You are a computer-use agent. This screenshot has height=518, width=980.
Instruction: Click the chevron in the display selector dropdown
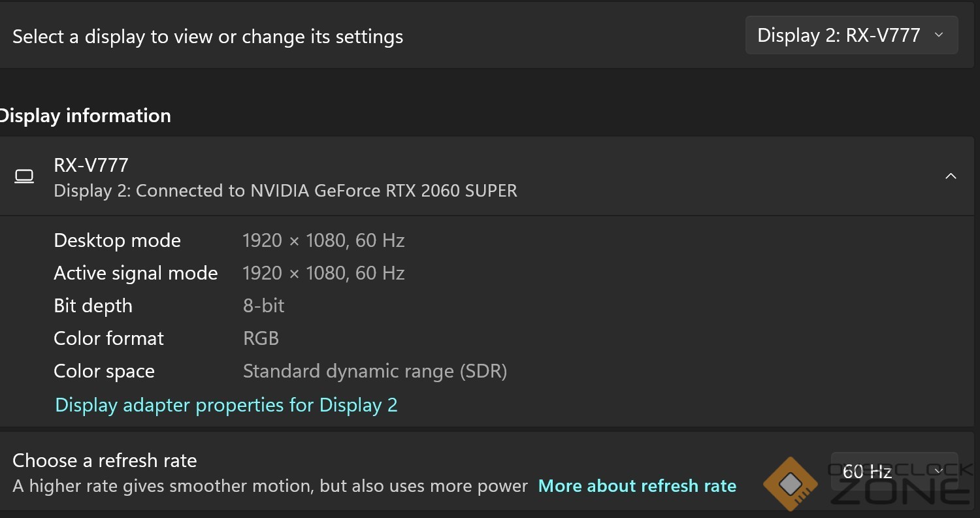939,35
